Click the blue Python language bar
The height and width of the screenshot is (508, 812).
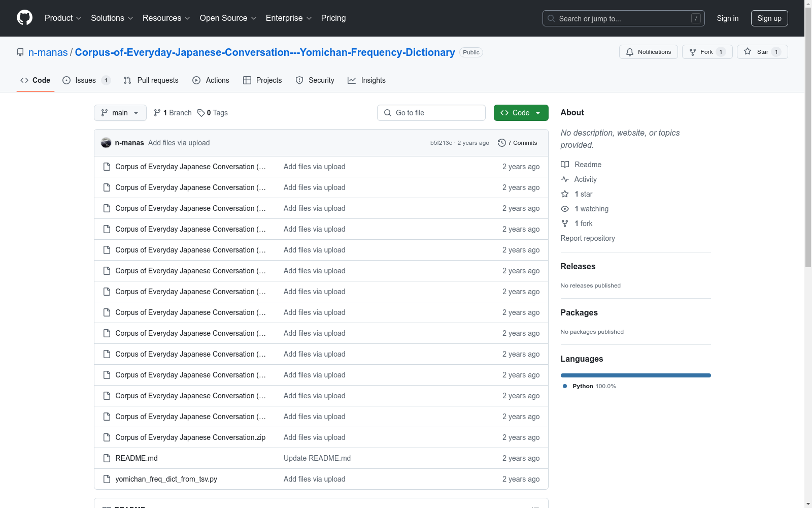[636, 375]
